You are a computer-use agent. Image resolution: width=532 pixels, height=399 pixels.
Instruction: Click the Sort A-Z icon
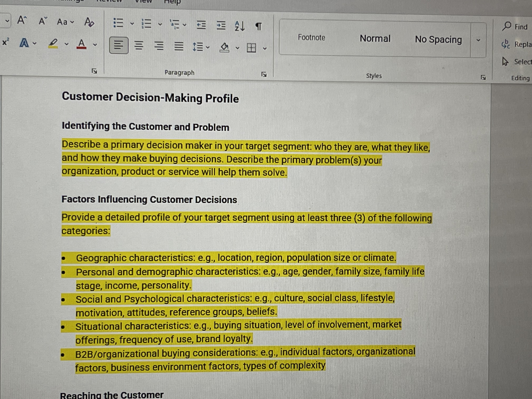(239, 26)
